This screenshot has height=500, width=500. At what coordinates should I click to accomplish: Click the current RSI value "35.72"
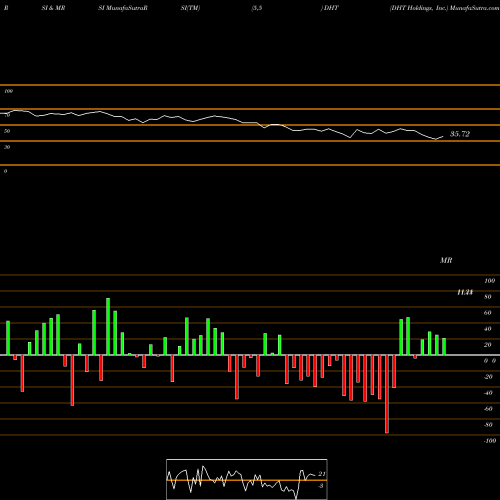(x=460, y=134)
